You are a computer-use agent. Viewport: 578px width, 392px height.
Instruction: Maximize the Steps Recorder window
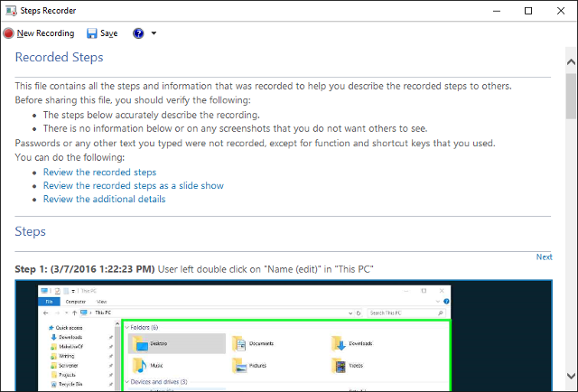(528, 11)
